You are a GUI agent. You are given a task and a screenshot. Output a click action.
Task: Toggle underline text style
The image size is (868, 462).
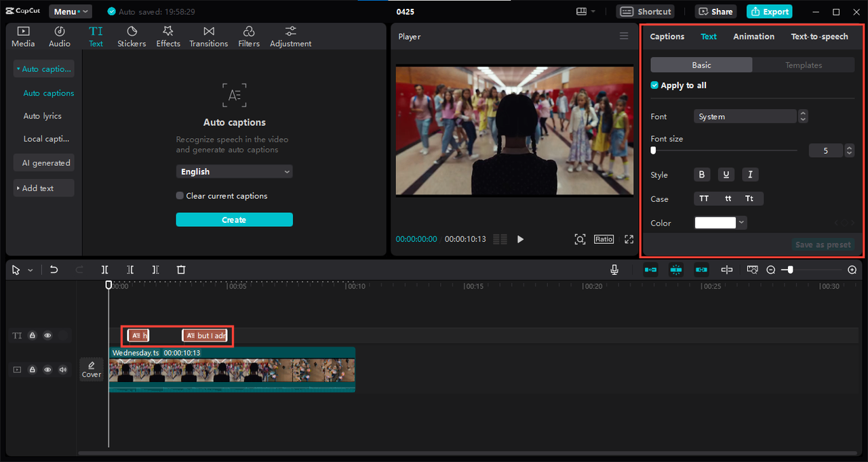[726, 175]
